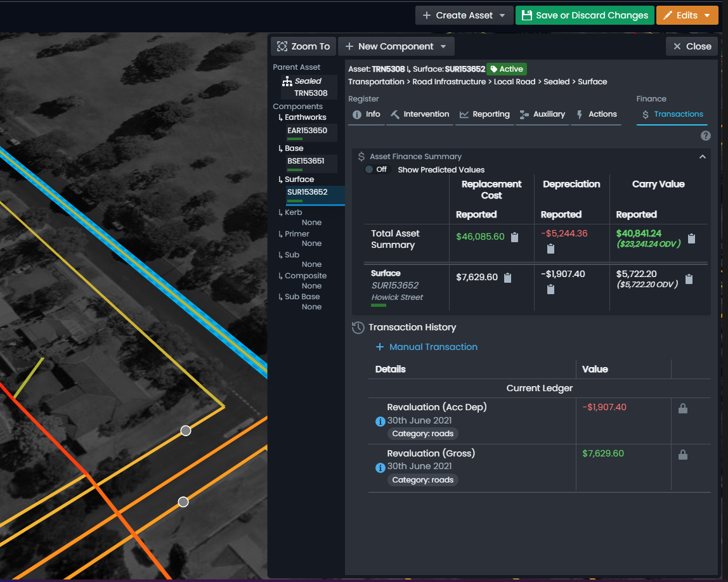This screenshot has width=728, height=582.
Task: Copy Surface carry value clipboard icon
Action: click(689, 279)
